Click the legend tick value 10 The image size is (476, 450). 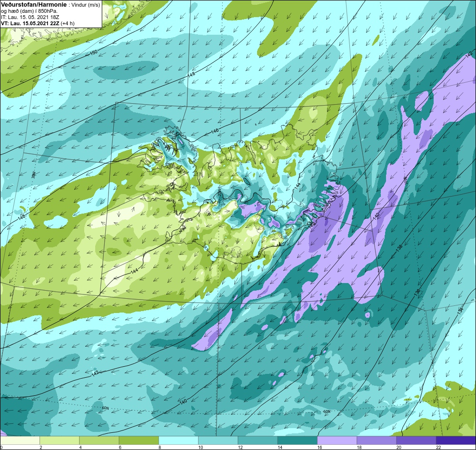click(x=200, y=447)
